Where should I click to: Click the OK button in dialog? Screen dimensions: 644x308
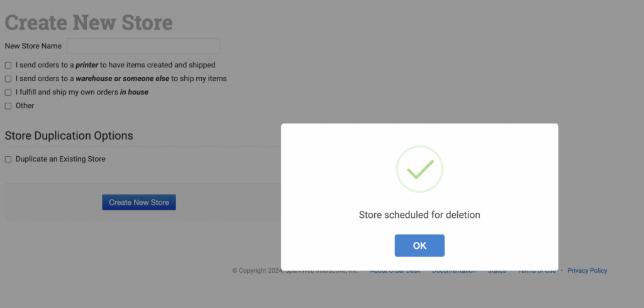tap(419, 246)
